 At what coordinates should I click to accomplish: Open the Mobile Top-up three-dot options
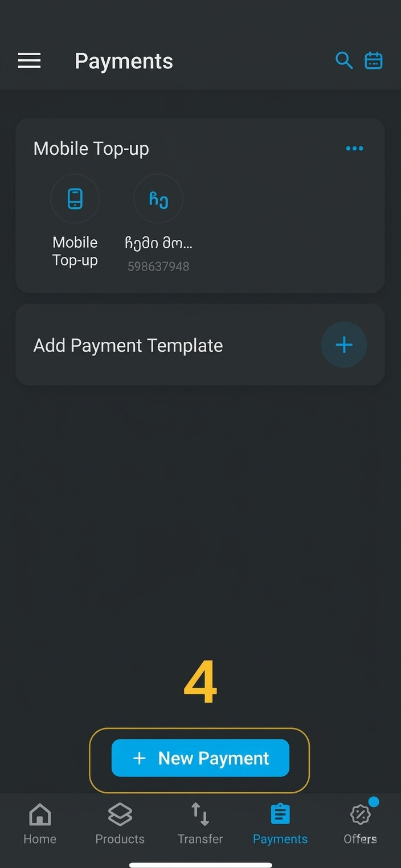[x=354, y=149]
